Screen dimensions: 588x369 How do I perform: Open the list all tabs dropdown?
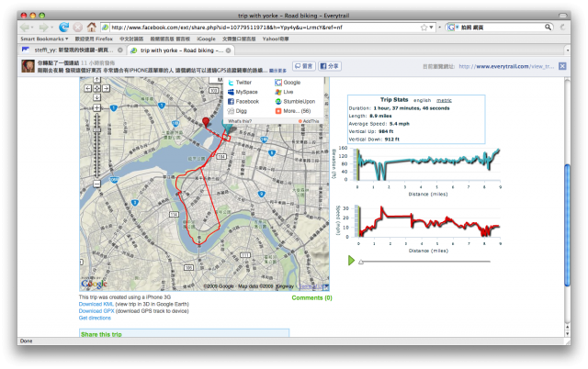coord(568,50)
